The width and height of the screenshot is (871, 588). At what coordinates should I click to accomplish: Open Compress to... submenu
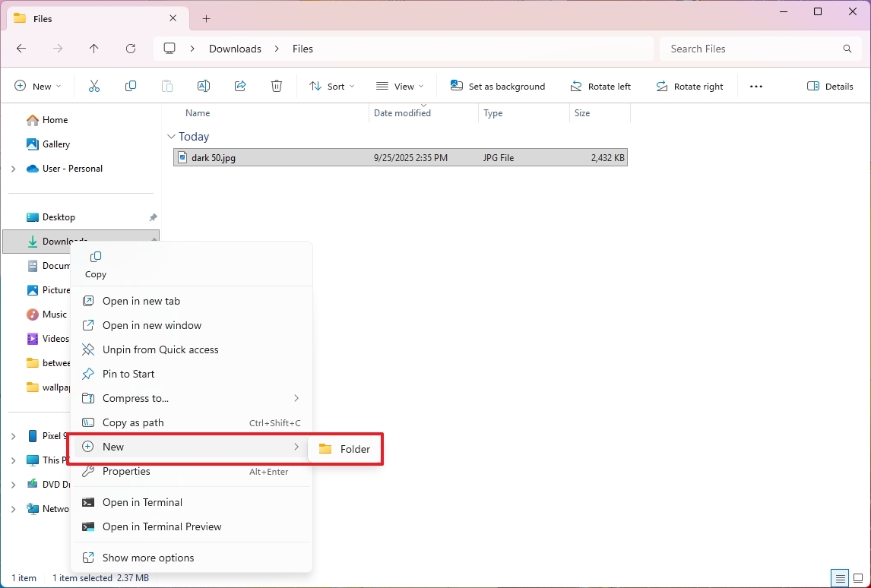(x=192, y=398)
